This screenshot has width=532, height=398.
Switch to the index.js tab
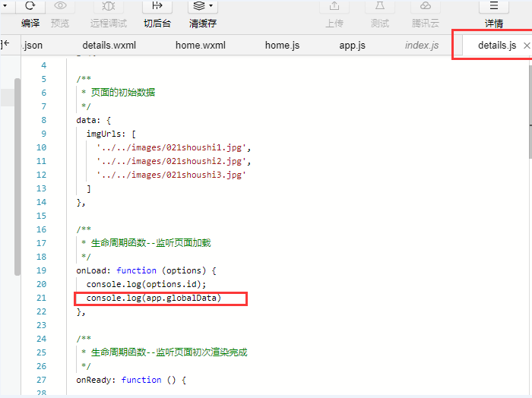click(422, 45)
